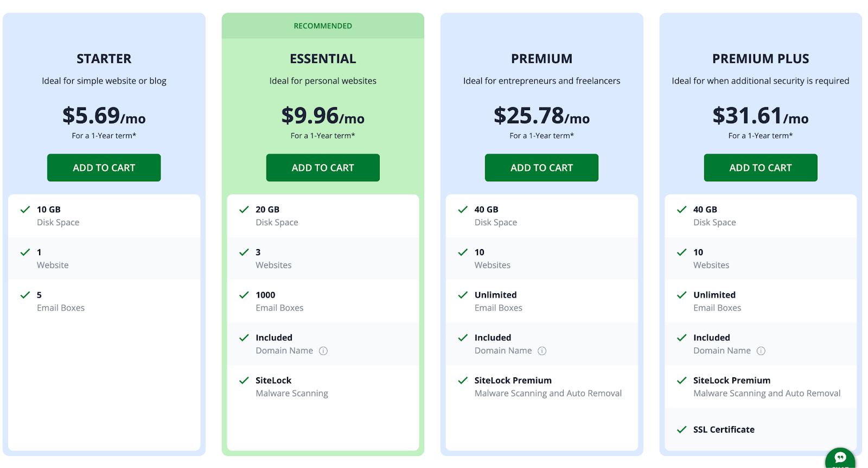868x468 pixels.
Task: Click the checkmark next to Premium Unlimited Email Boxes
Action: coord(463,295)
